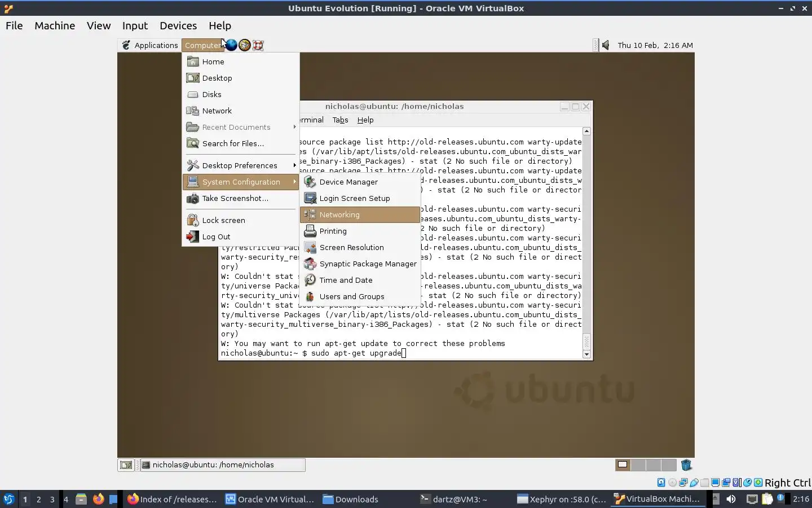The width and height of the screenshot is (812, 508).
Task: Click the VirtualBox mouse integration status icon
Action: 747,483
